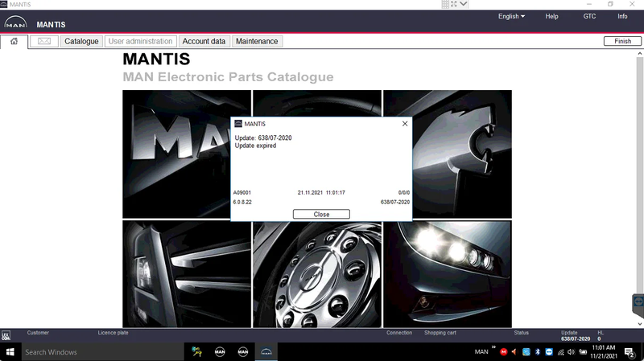The width and height of the screenshot is (644, 361).
Task: Dismiss dialog with the X button
Action: tap(405, 124)
